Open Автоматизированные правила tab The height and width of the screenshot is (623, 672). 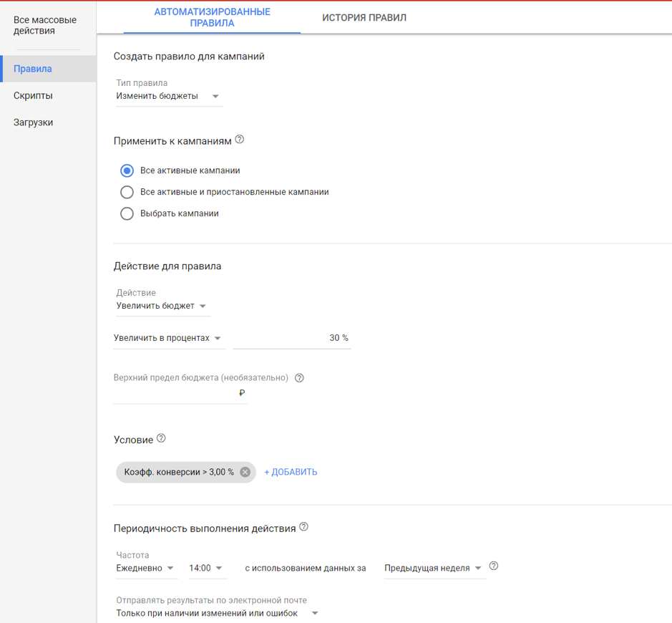pos(212,17)
